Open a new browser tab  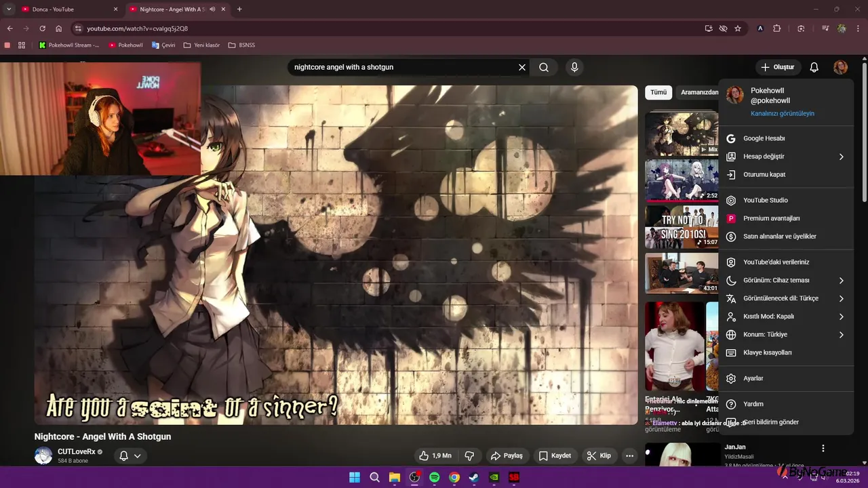pyautogui.click(x=239, y=9)
